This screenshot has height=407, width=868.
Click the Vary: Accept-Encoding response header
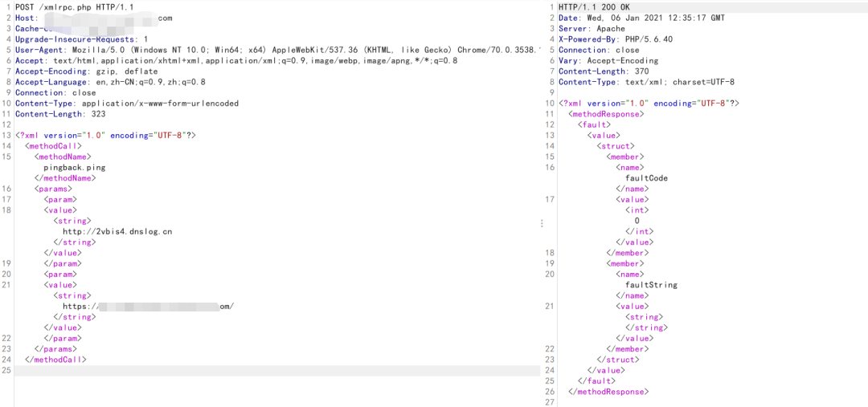click(608, 61)
